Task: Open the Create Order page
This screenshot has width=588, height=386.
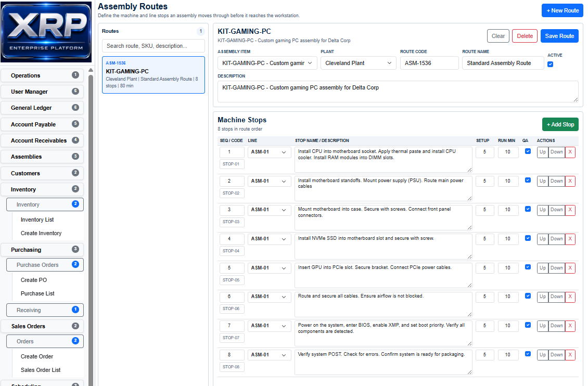Action: 37,356
